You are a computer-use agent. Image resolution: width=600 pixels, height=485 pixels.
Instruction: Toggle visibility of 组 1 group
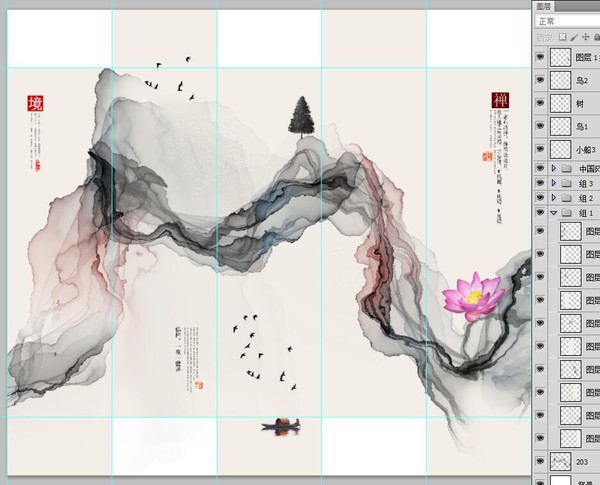(x=540, y=212)
